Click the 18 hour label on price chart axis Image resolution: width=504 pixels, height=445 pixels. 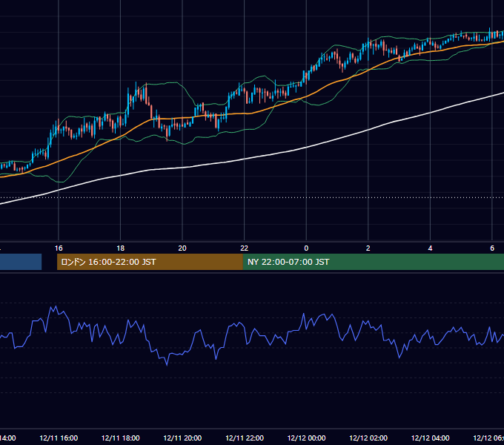(x=121, y=248)
